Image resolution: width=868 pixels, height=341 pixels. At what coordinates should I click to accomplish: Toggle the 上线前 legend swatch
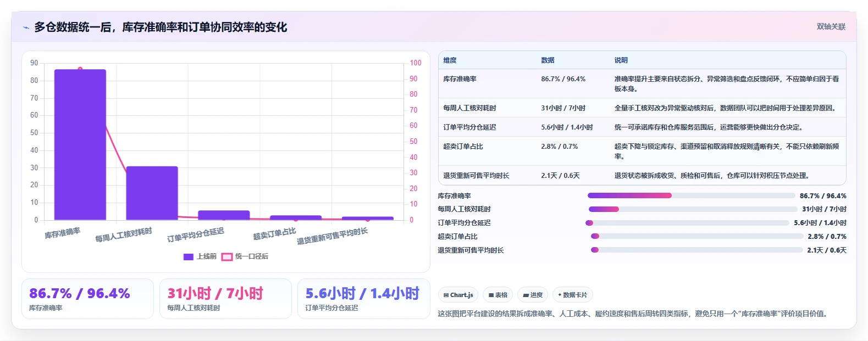tap(189, 256)
